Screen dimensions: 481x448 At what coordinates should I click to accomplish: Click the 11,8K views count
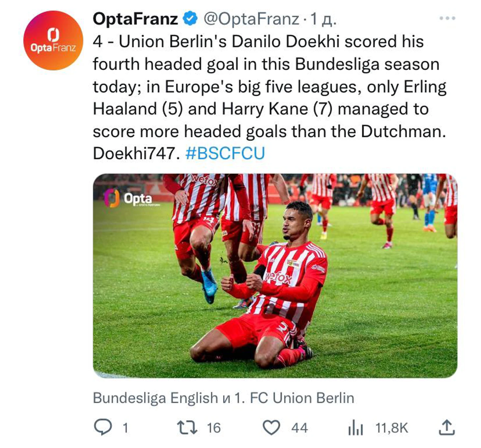[x=391, y=428]
